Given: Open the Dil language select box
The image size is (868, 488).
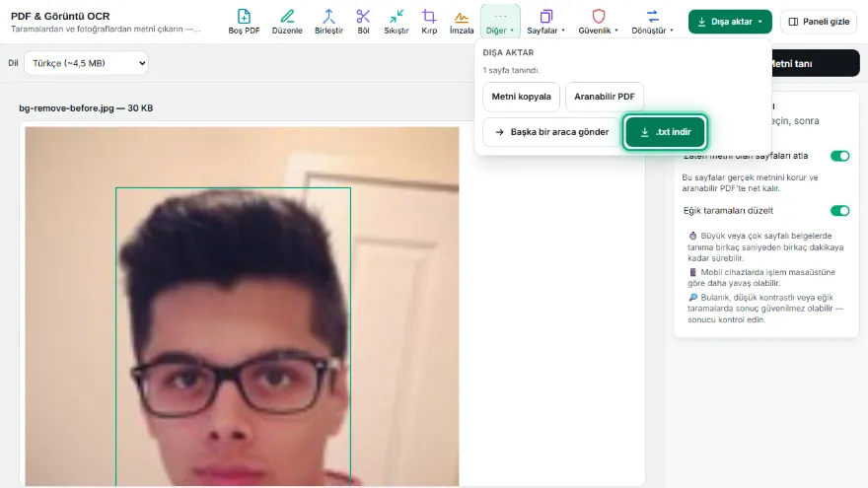Looking at the screenshot, I should (x=86, y=63).
